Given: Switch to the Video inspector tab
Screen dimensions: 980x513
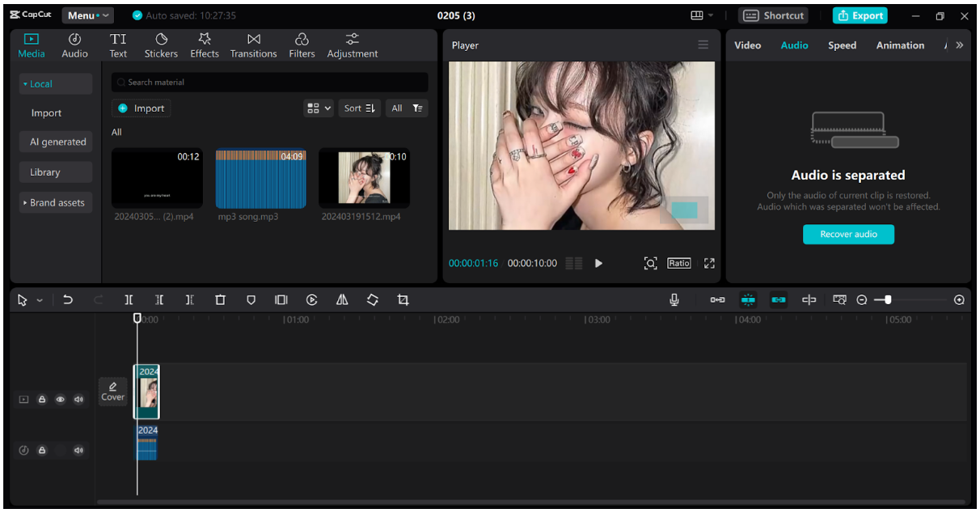Looking at the screenshot, I should 747,45.
